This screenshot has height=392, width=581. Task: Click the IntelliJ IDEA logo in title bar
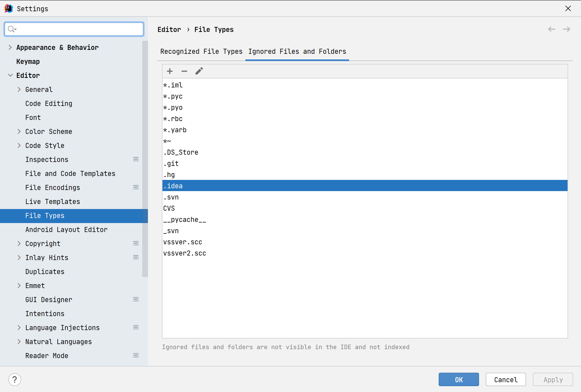click(x=8, y=8)
